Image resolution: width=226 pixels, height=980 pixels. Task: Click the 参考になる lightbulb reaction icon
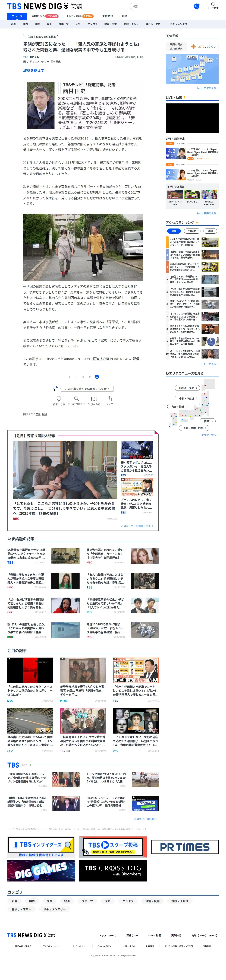tap(59, 398)
